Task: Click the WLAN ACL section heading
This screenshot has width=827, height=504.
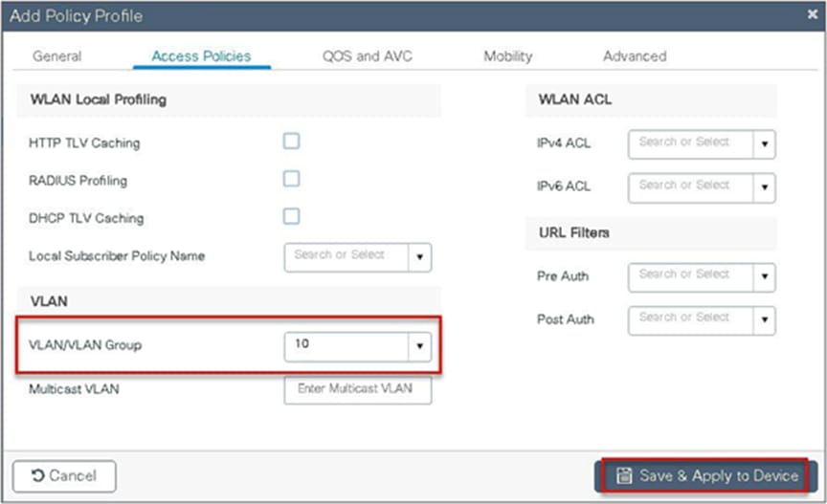Action: tap(575, 99)
